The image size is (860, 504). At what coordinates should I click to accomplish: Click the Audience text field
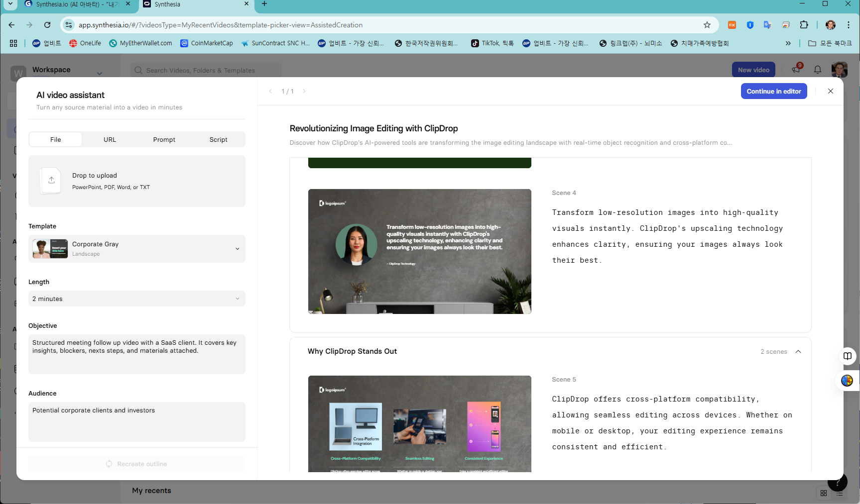137,422
